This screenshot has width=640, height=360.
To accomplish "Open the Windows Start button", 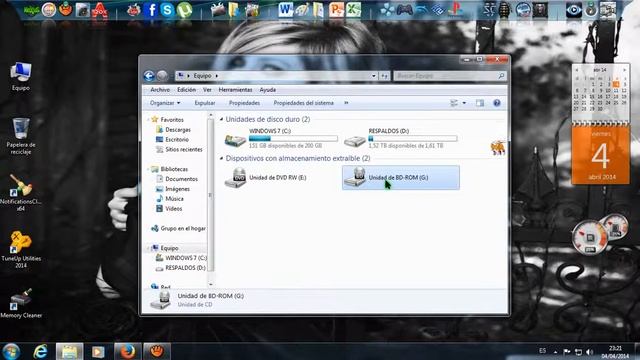I will click(11, 351).
